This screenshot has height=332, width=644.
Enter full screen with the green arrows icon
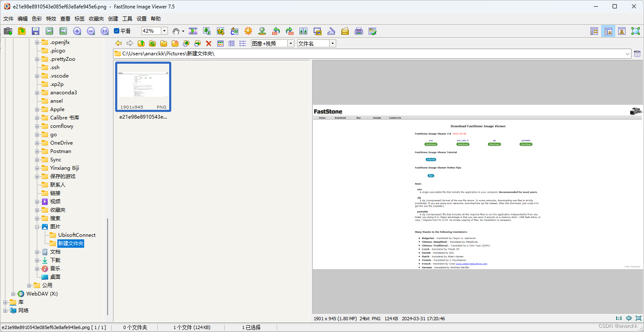coord(636,31)
